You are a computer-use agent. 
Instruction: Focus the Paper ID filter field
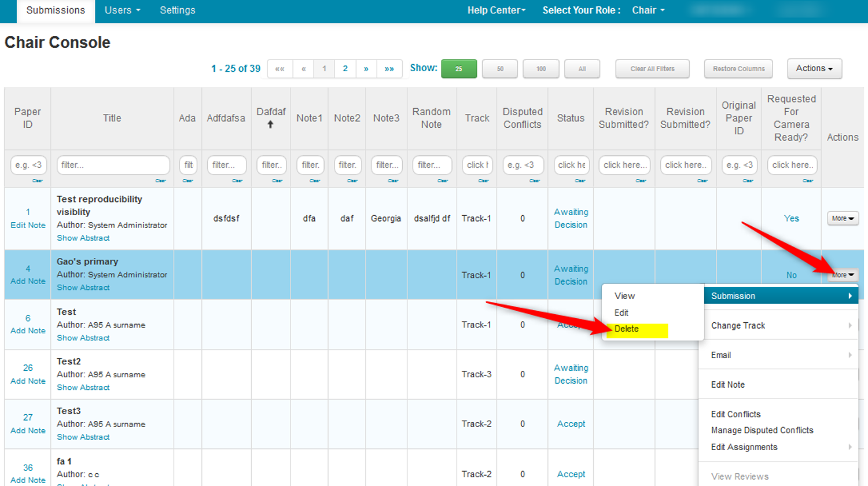28,165
